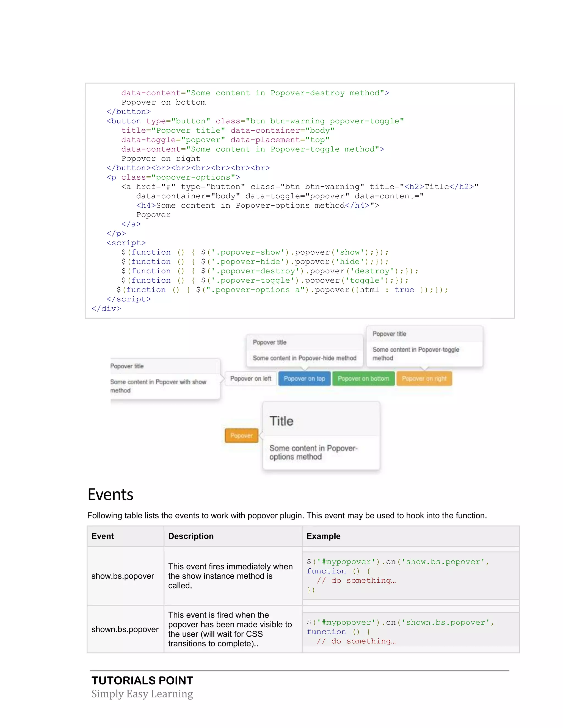
Task: Click code line containing 'Popover-destroy method'
Action: pos(255,93)
